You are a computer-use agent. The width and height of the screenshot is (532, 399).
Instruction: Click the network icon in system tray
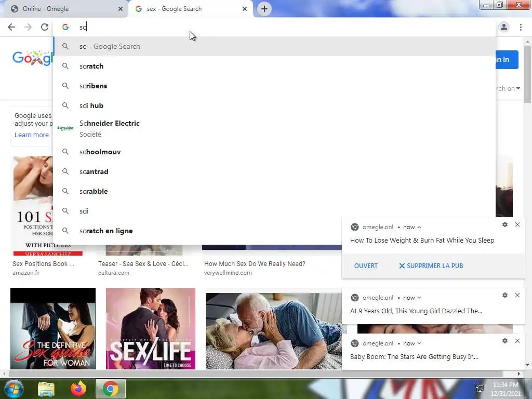480,389
